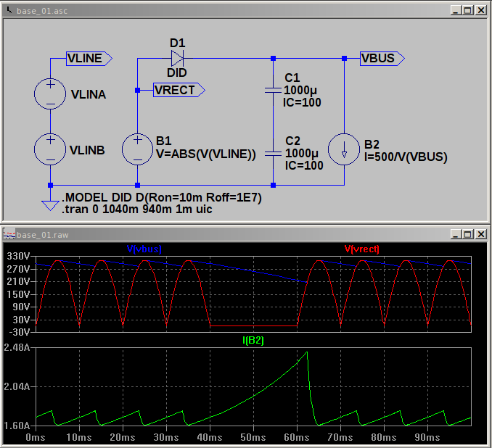Click the DID model name under D1
Viewport: 492px width, 448px height.
tap(177, 72)
